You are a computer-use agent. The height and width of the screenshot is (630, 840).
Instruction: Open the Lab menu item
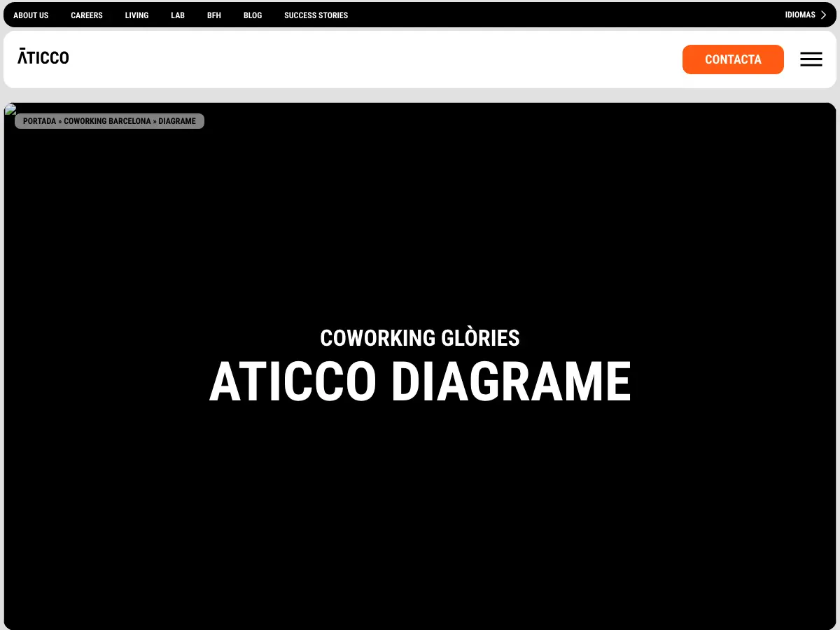pos(178,15)
